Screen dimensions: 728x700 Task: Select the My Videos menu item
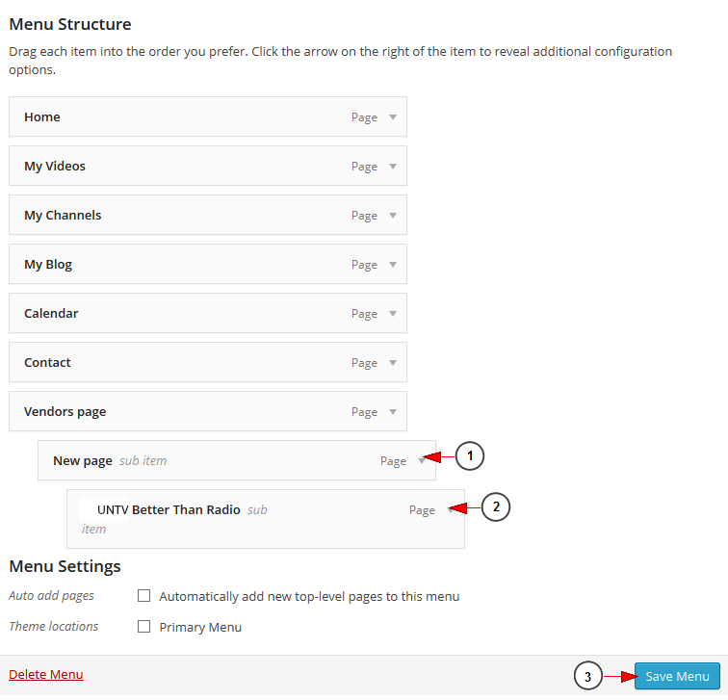[208, 167]
